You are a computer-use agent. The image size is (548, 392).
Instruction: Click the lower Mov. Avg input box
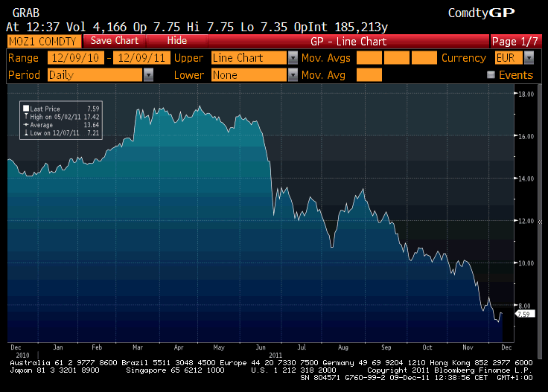coord(369,75)
